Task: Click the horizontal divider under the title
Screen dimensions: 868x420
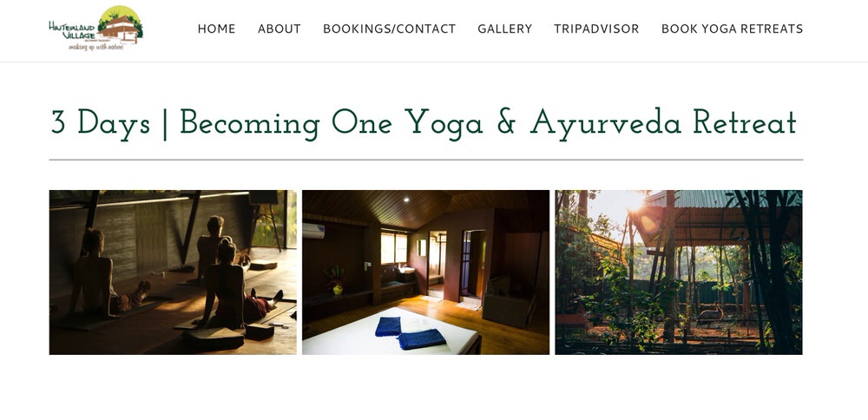Action: point(425,160)
